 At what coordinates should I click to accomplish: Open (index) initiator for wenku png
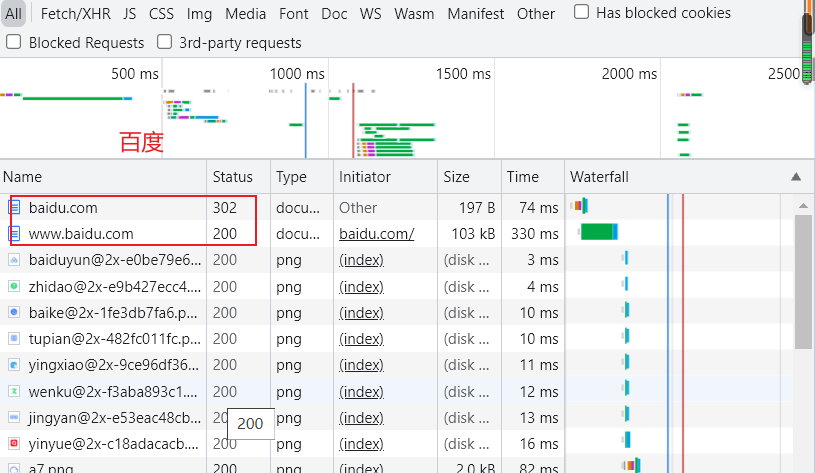coord(361,391)
